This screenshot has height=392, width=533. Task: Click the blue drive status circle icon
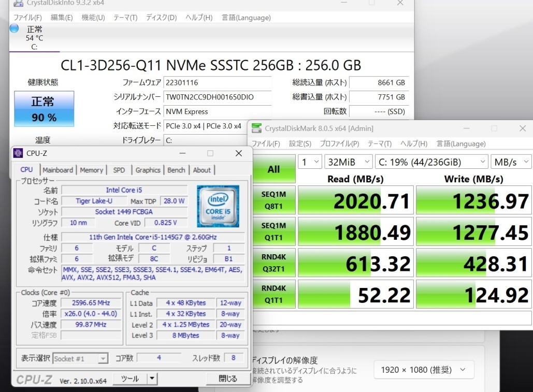click(15, 28)
